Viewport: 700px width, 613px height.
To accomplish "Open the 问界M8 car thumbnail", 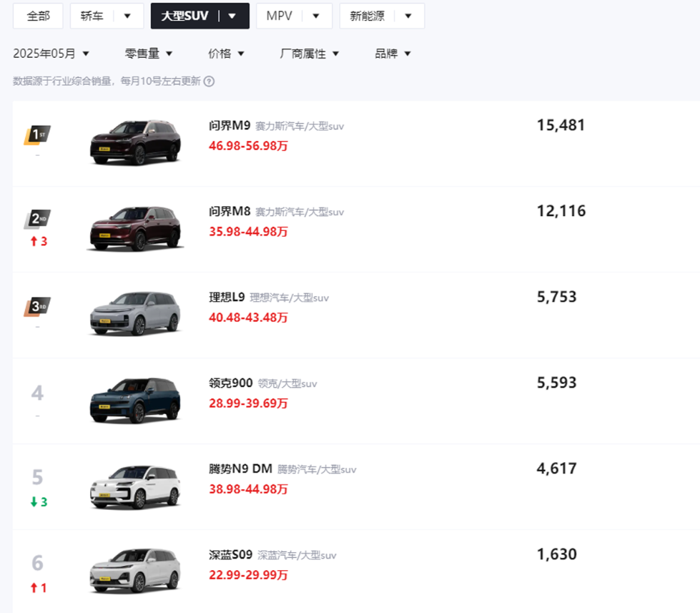I will pyautogui.click(x=136, y=228).
